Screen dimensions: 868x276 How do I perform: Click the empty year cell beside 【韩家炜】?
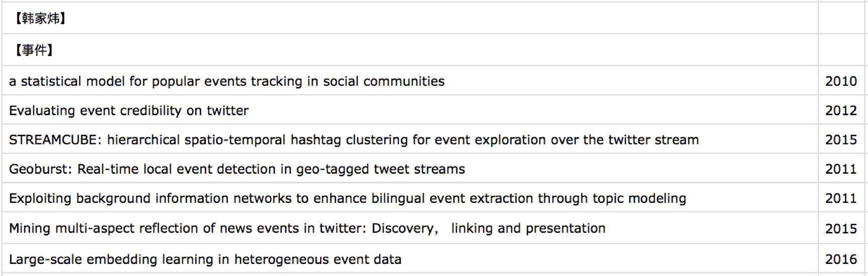coord(841,19)
